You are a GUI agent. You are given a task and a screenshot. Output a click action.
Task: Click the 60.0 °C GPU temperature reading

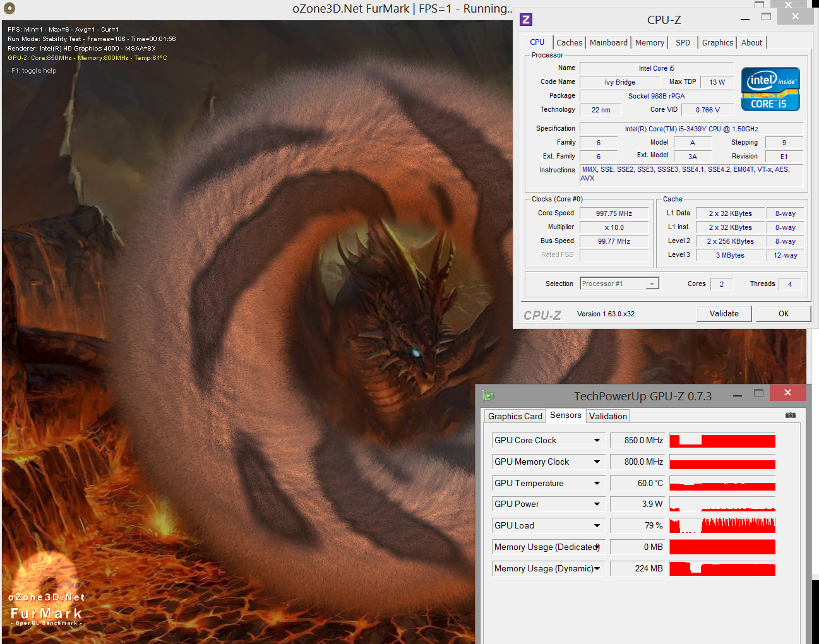click(638, 483)
